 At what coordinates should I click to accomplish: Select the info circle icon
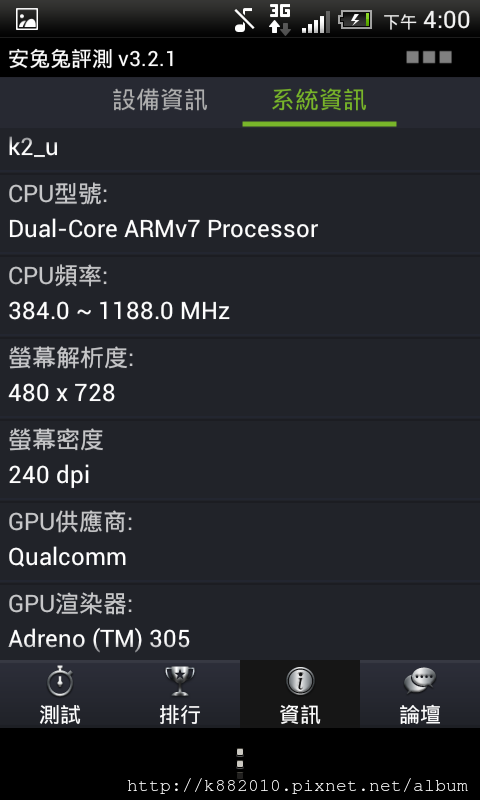[300, 681]
